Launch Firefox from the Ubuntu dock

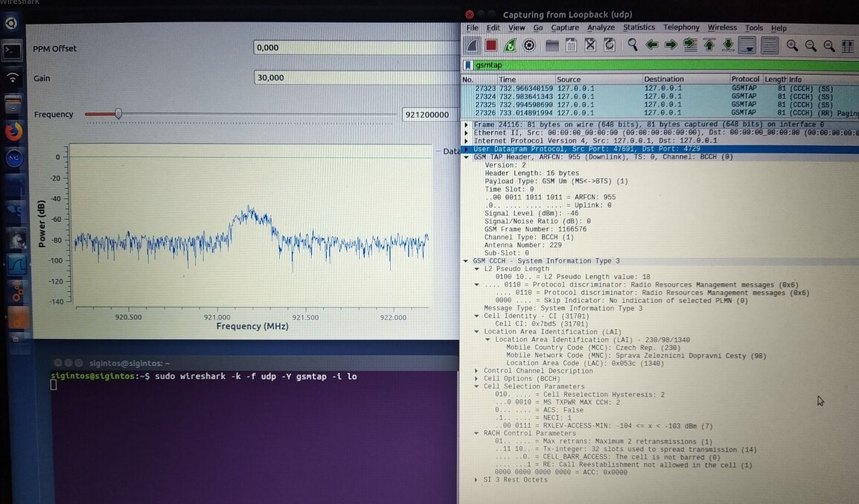coord(13,132)
